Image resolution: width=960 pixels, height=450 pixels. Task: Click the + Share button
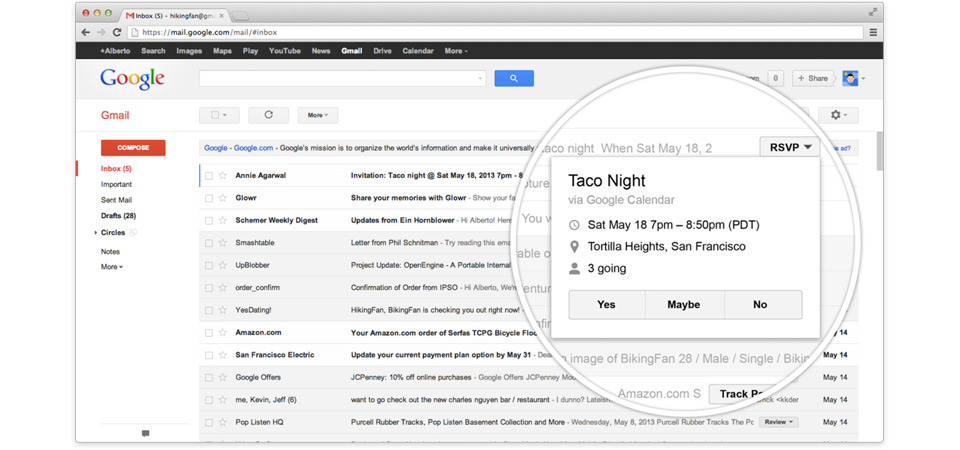click(813, 78)
